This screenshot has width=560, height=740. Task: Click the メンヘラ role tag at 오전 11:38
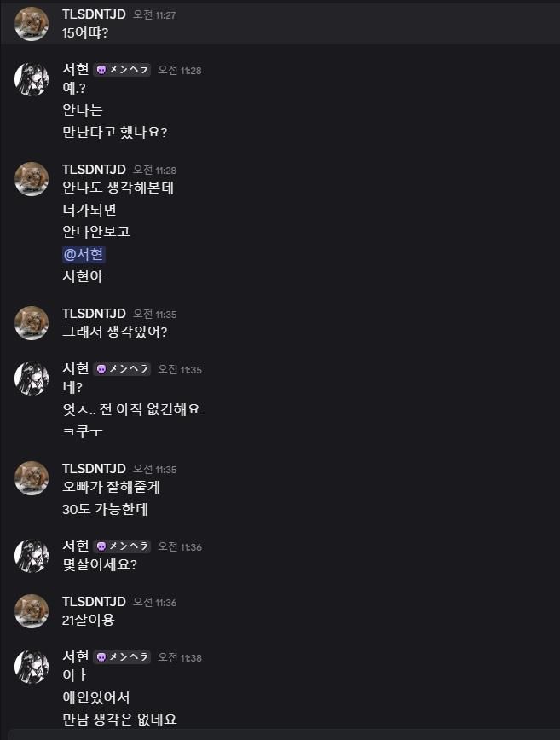(122, 657)
